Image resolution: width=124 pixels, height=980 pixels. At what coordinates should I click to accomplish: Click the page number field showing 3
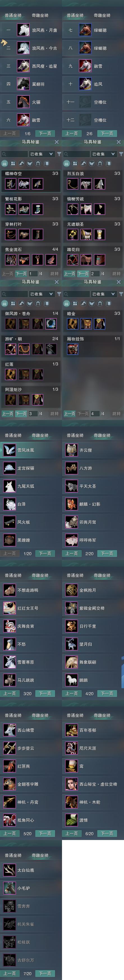(33, 414)
